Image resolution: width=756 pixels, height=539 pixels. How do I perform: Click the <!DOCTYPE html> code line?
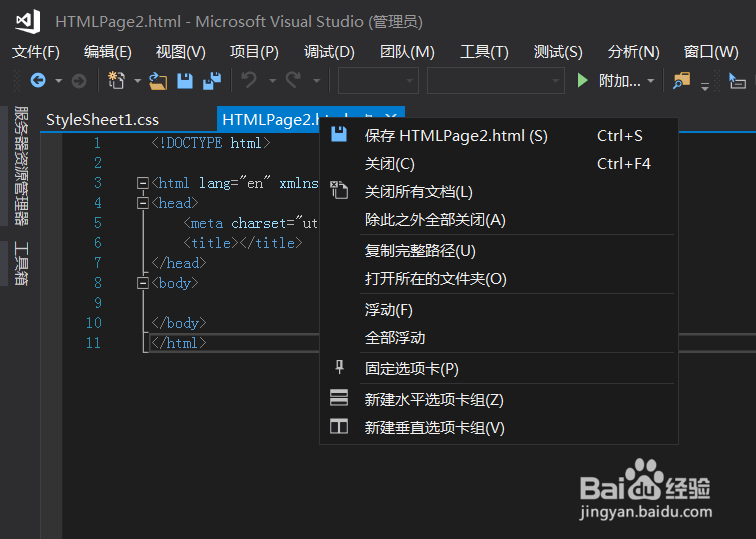click(211, 143)
